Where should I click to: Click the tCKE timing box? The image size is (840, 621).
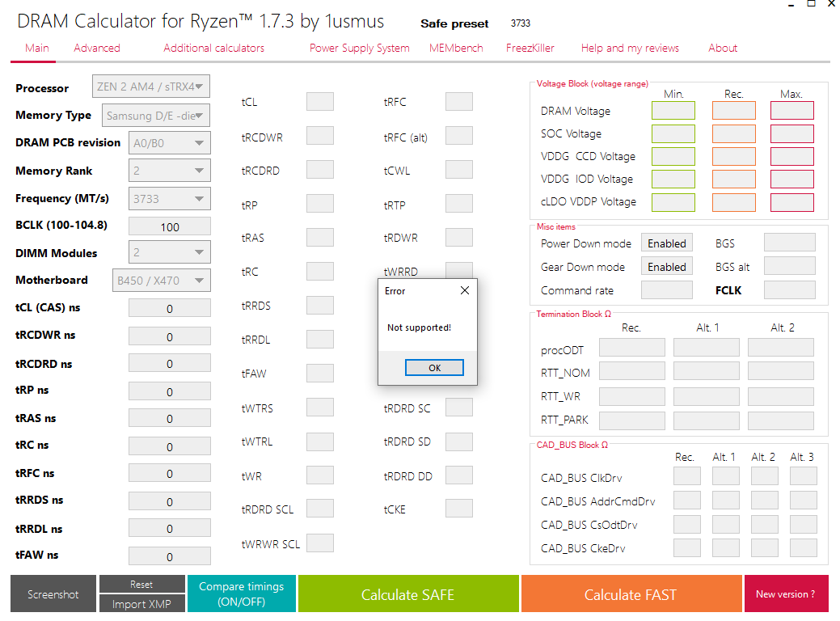pyautogui.click(x=459, y=509)
